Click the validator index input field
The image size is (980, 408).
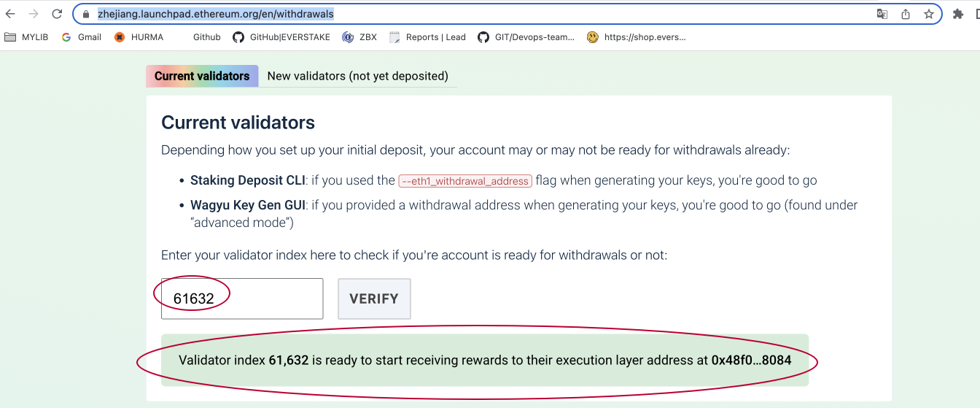(x=242, y=299)
